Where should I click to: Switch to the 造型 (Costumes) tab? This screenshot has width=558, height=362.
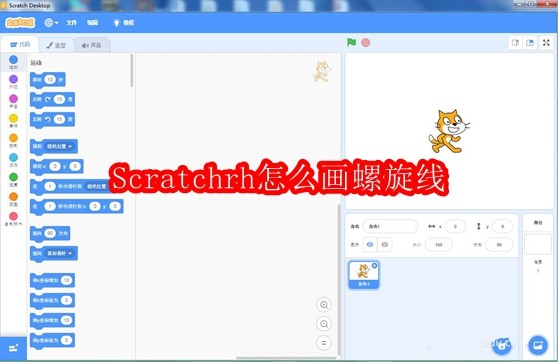[x=56, y=45]
